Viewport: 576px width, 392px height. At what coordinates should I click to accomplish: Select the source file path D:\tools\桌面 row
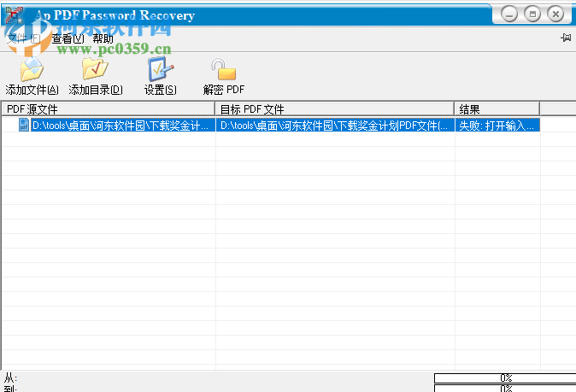click(123, 126)
